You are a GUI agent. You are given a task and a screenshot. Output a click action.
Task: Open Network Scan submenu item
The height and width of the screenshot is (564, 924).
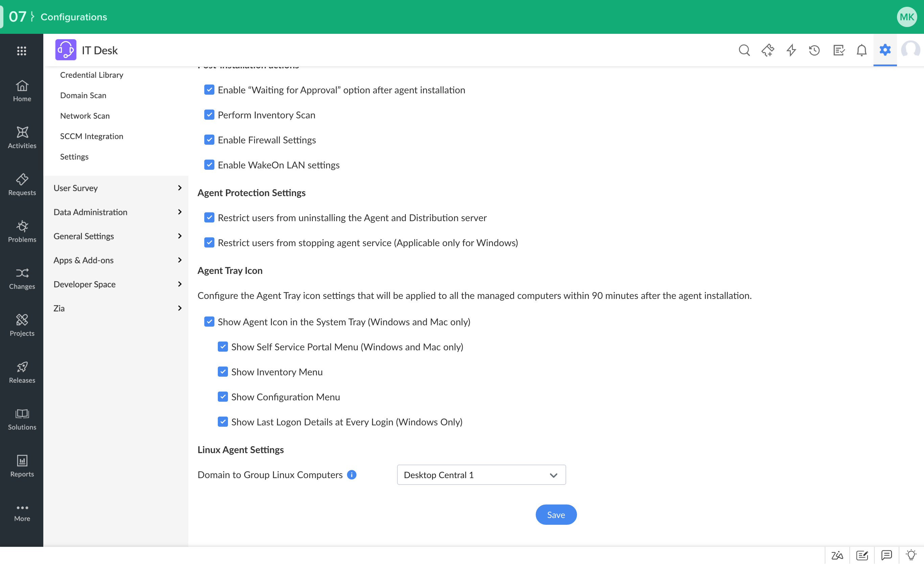[85, 116]
